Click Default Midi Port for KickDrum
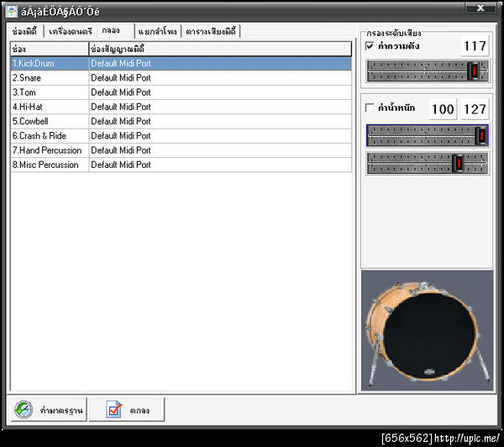Screen dimensions: 504x447 (x=220, y=63)
